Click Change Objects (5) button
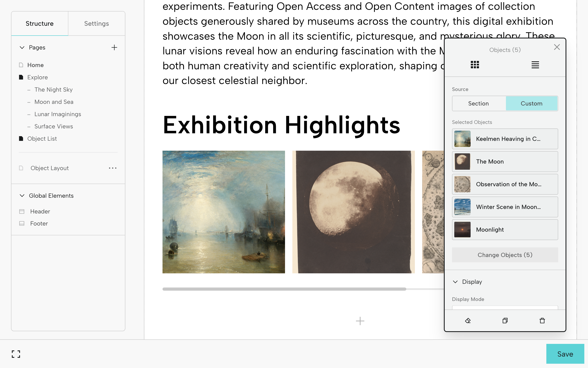 coord(505,255)
